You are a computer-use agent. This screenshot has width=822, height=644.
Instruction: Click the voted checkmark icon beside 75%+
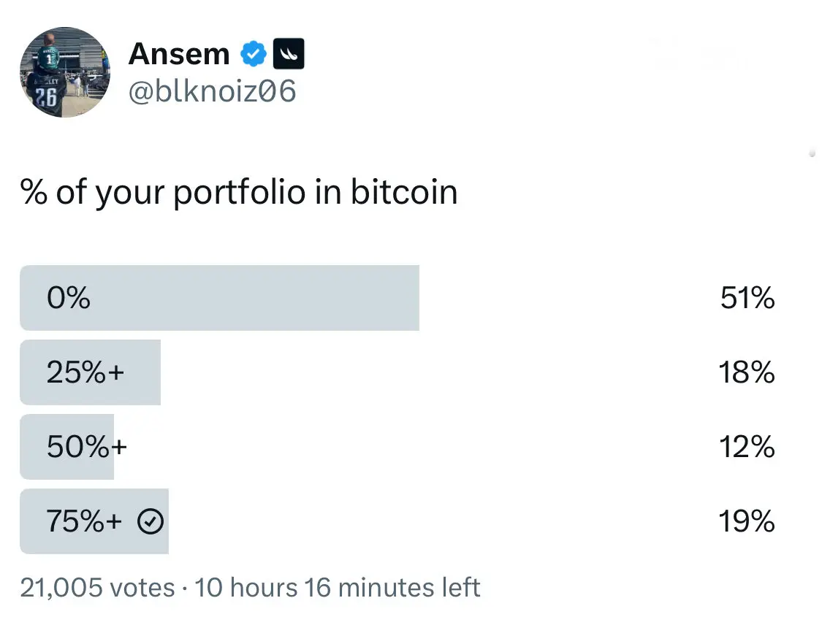coord(151,521)
